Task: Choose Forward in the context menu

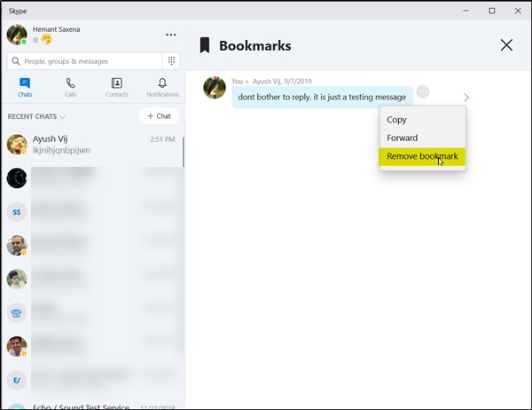Action: 403,138
